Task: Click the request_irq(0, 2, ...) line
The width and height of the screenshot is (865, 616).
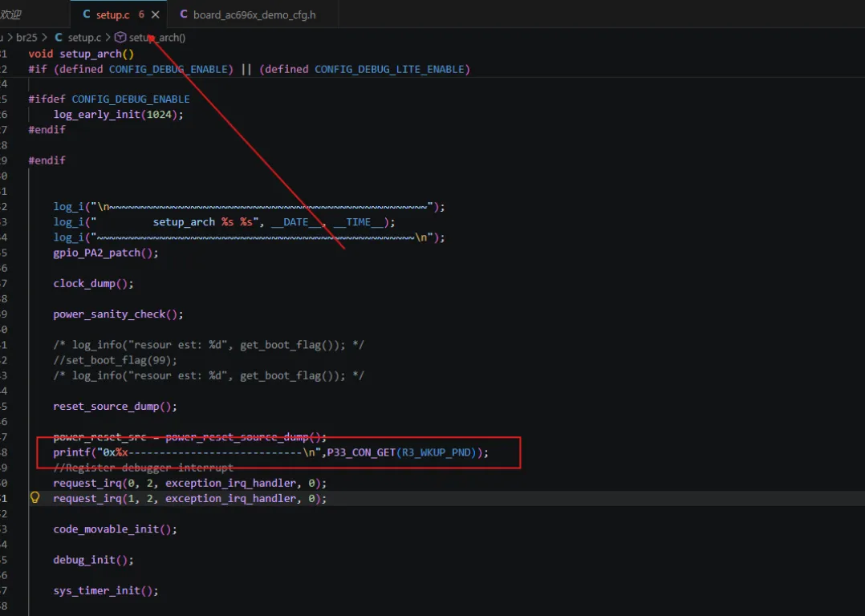Action: coord(190,483)
